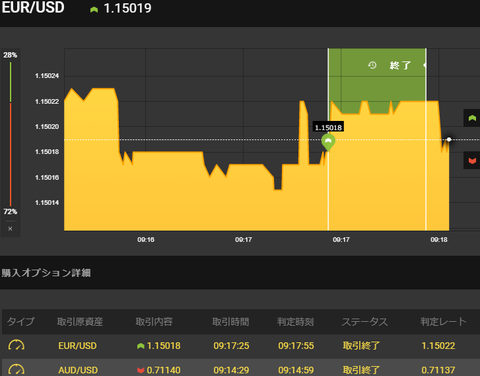Image resolution: width=480 pixels, height=376 pixels.
Task: Click the 取引内容 column header
Action: coord(154,322)
